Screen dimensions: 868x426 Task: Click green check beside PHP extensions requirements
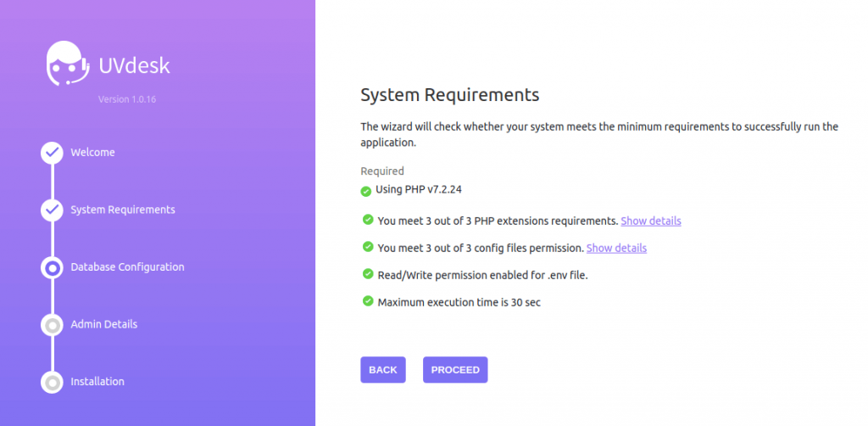pos(368,220)
